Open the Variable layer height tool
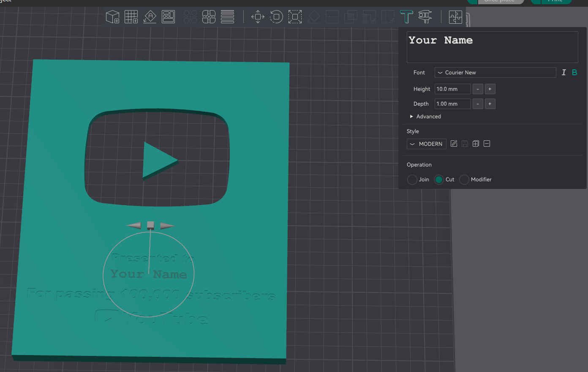 pyautogui.click(x=227, y=17)
